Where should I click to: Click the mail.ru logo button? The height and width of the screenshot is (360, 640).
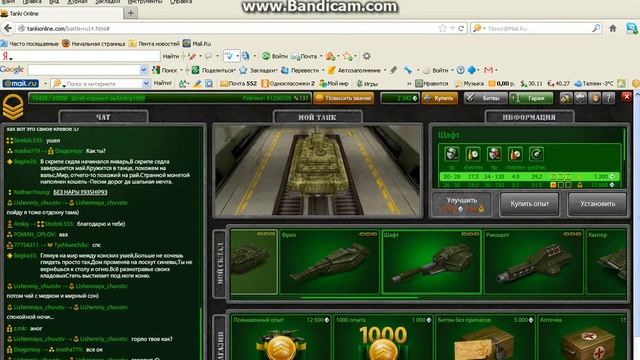(20, 83)
